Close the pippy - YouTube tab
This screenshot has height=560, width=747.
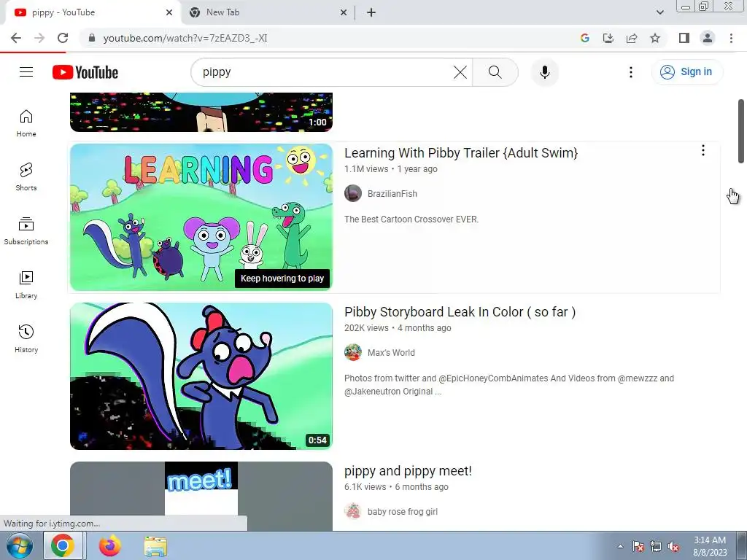[x=169, y=12]
